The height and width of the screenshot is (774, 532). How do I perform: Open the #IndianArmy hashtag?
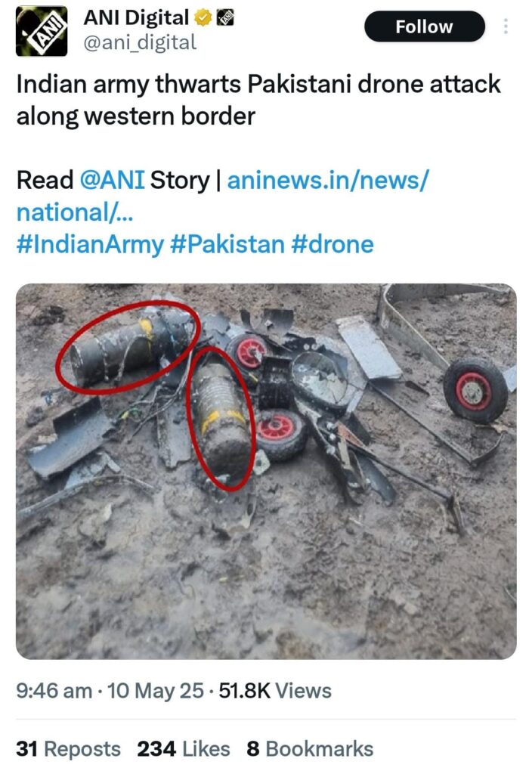[x=91, y=245]
